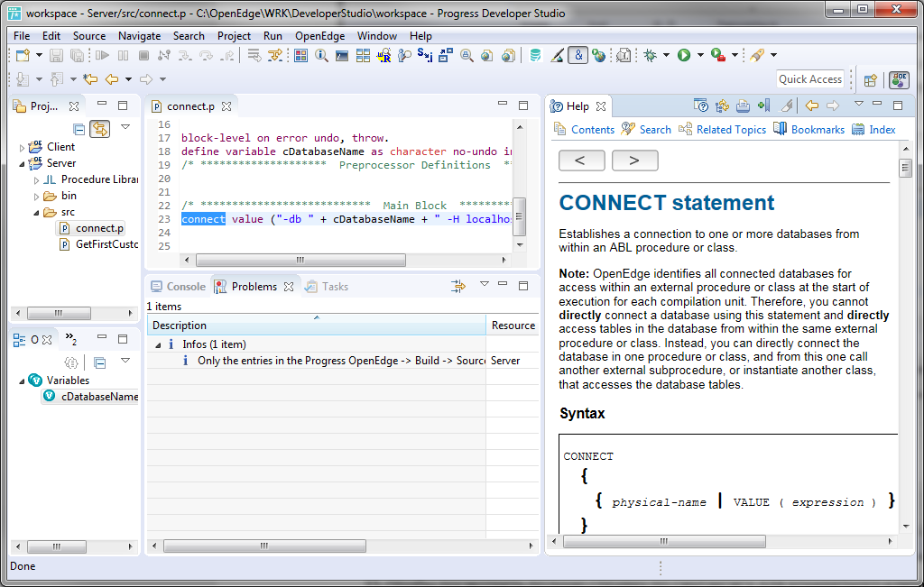This screenshot has width=924, height=587.
Task: Go to Last Edit Location arrow
Action: tap(90, 78)
